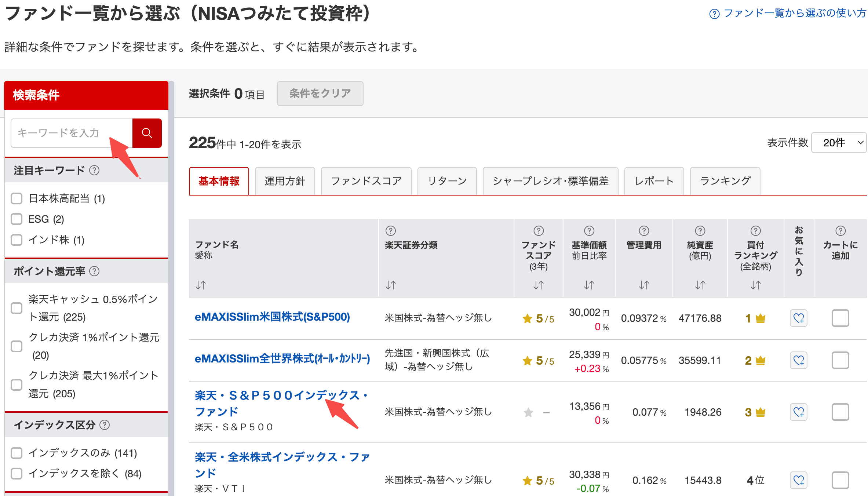Image resolution: width=868 pixels, height=496 pixels.
Task: Click help icon above 基準価額 column
Action: (589, 231)
